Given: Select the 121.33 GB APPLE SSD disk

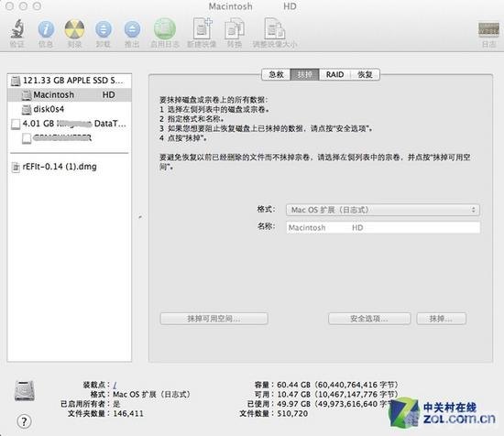Looking at the screenshot, I should pyautogui.click(x=69, y=81).
